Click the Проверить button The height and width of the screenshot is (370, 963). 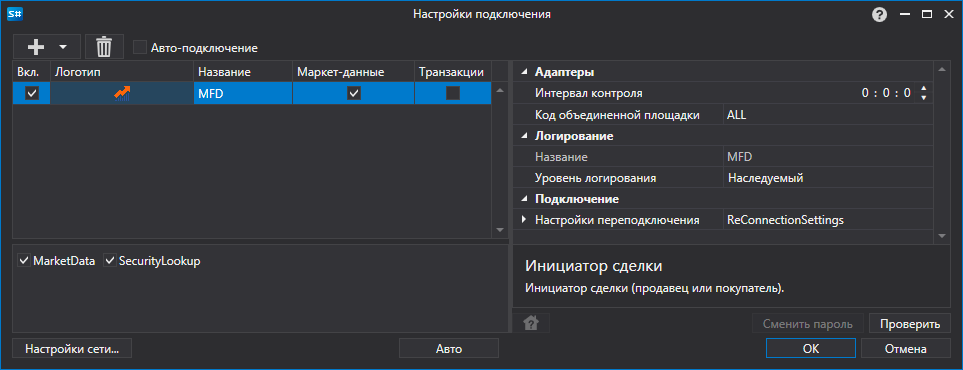point(910,324)
